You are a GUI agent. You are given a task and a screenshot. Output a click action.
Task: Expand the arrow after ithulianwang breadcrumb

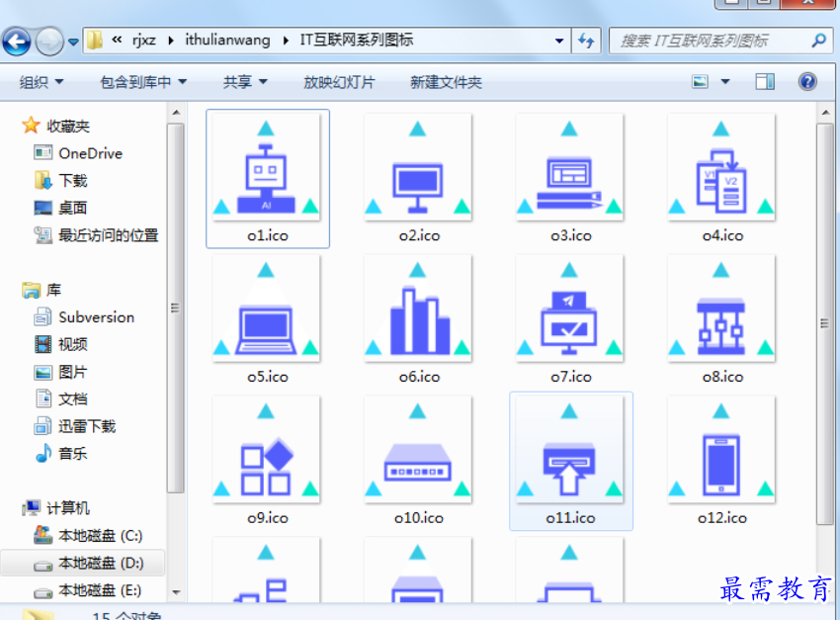pos(285,41)
